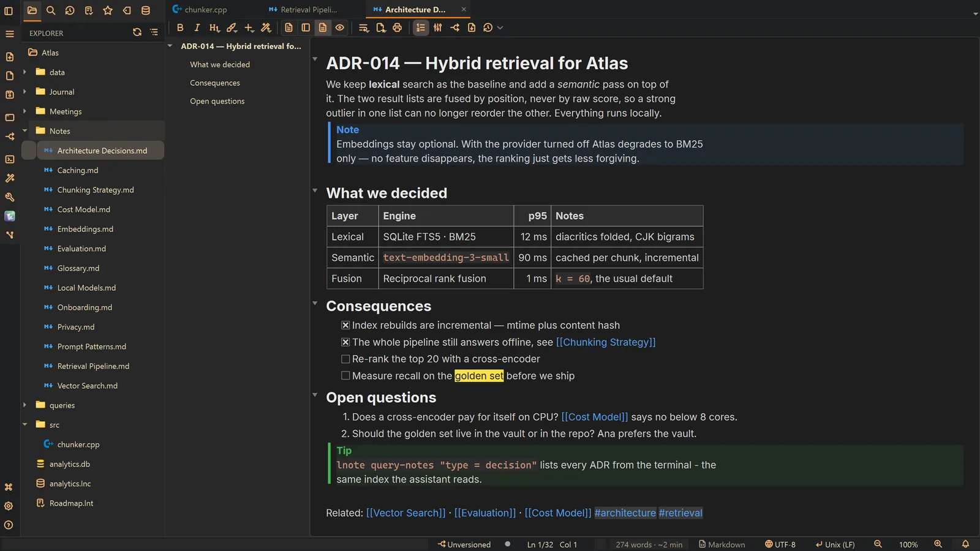Image resolution: width=980 pixels, height=551 pixels.
Task: Toggle the outline panel button
Action: click(x=421, y=28)
